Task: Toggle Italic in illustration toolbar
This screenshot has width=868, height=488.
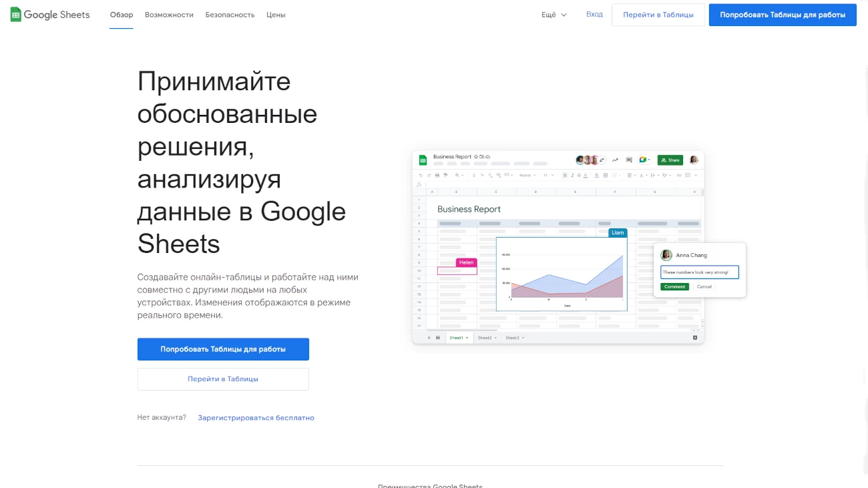Action: tap(572, 175)
